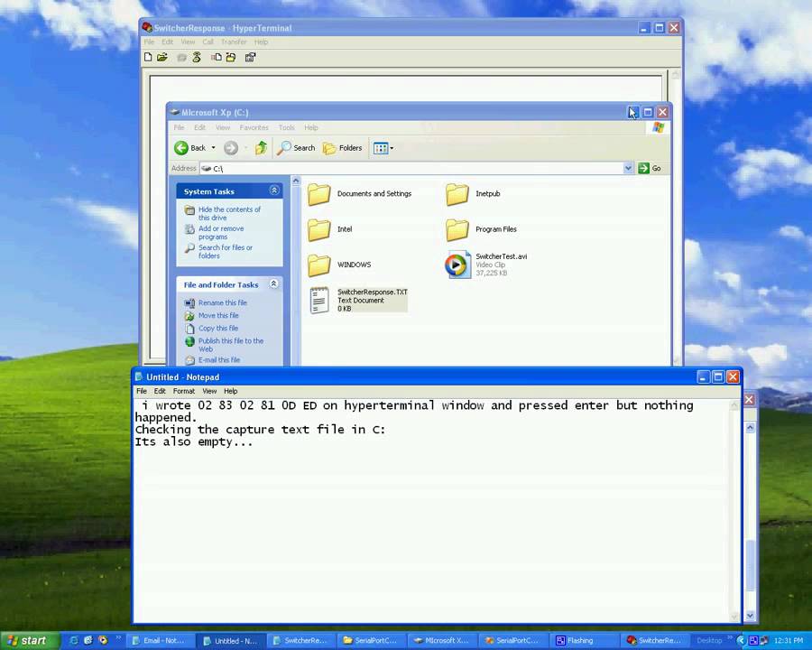This screenshot has height=650, width=812.
Task: Toggle Folders pane in Explorer toolbar
Action: pyautogui.click(x=342, y=148)
